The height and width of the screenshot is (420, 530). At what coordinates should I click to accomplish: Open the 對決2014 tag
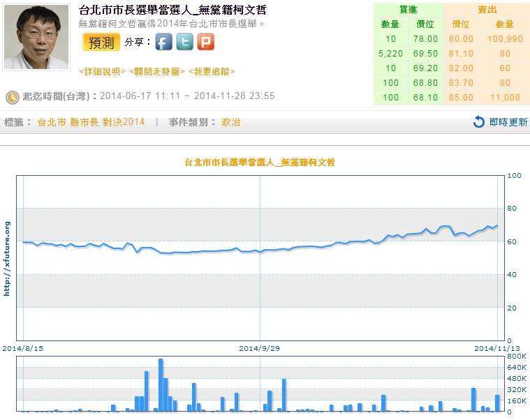coord(124,122)
